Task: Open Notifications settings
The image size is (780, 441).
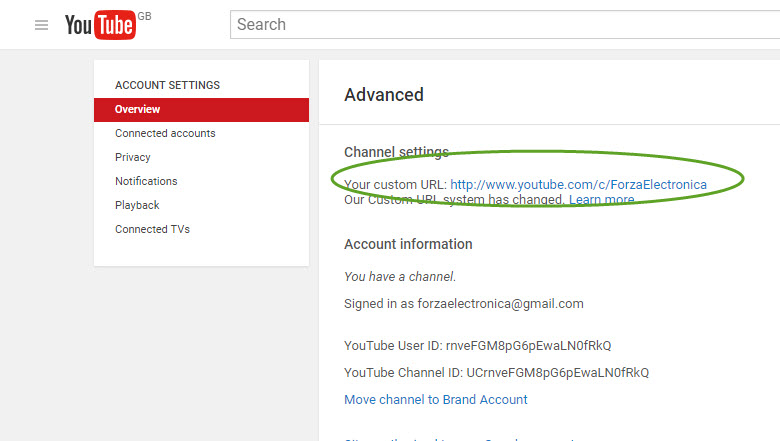Action: 146,181
